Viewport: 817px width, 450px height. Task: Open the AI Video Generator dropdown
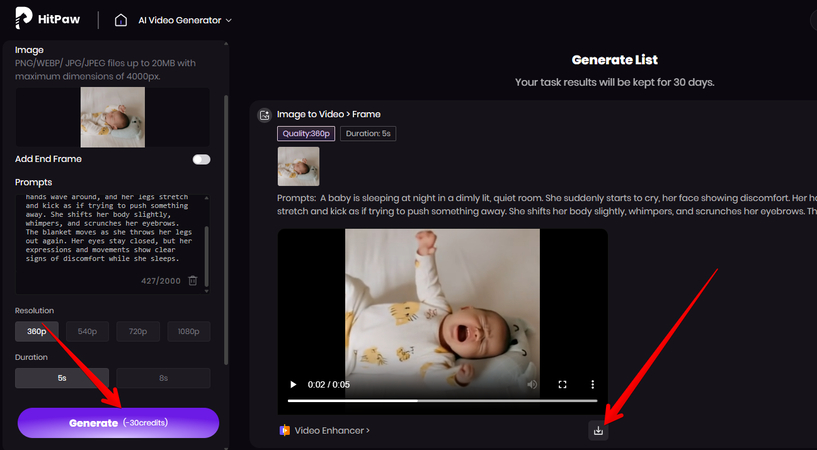coord(184,20)
